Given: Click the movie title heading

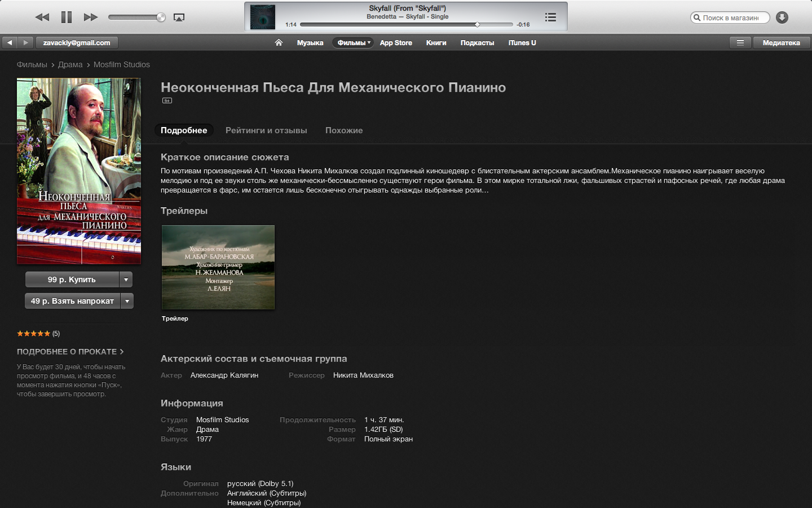Looking at the screenshot, I should (x=333, y=87).
